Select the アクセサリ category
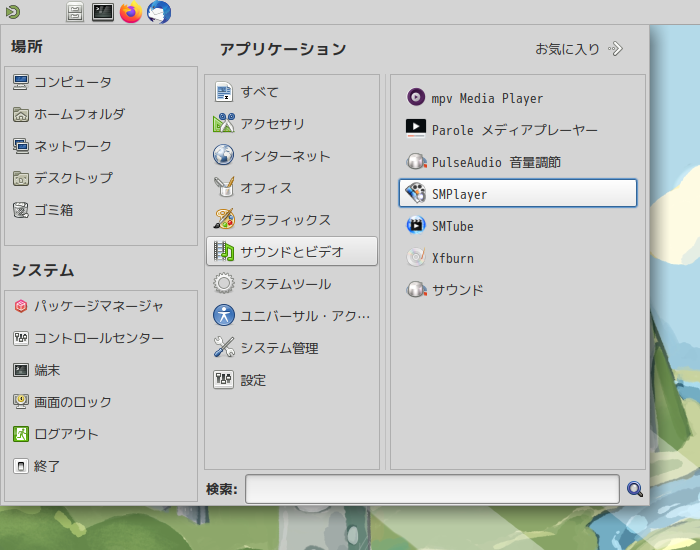 click(x=292, y=124)
